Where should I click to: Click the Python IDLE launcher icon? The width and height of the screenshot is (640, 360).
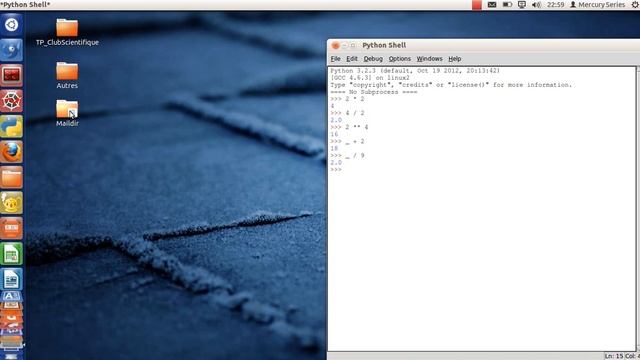click(x=11, y=126)
